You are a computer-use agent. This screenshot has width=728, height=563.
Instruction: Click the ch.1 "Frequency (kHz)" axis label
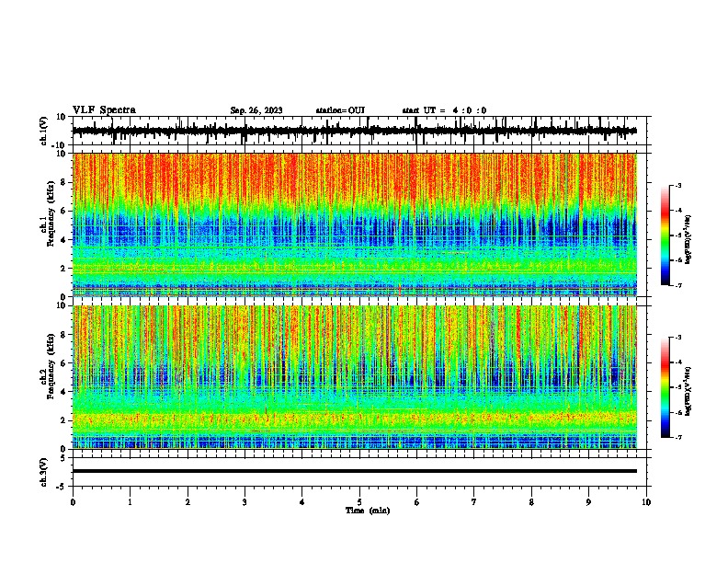coord(51,213)
